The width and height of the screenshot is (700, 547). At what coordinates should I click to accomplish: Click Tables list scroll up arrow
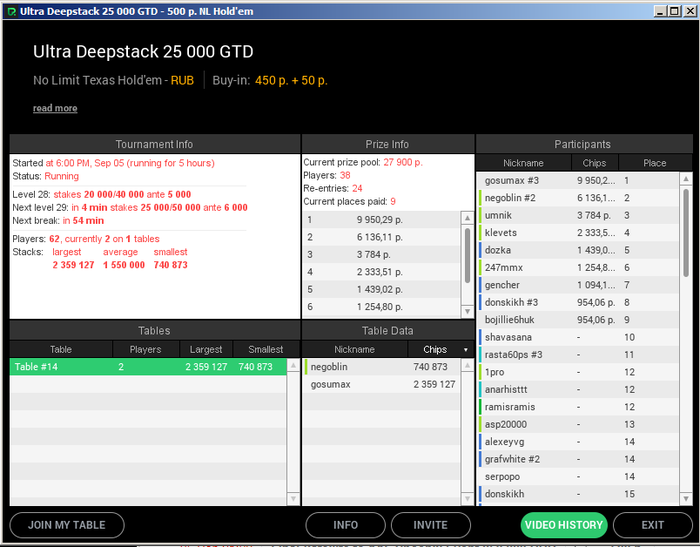coord(293,365)
